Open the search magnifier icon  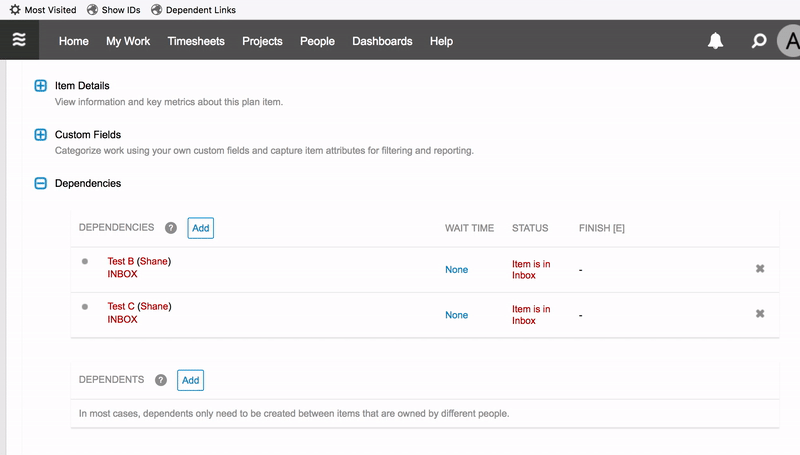click(759, 41)
